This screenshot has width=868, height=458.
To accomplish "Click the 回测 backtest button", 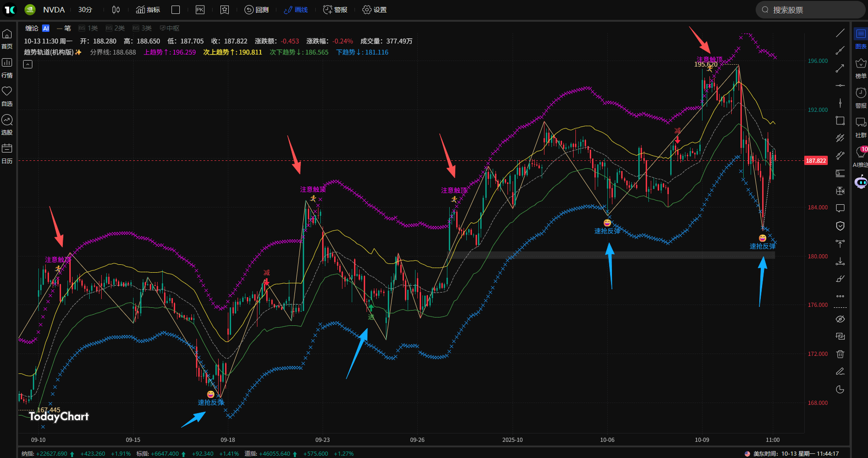I will coord(257,10).
